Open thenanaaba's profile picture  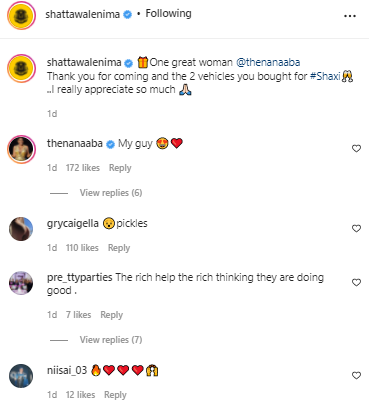click(21, 149)
